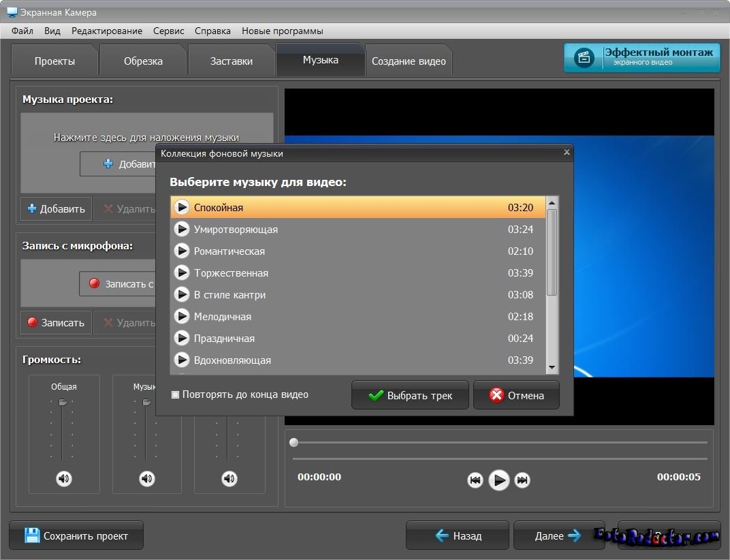Click the Музыка volume slider handle
This screenshot has width=730, height=560.
146,403
